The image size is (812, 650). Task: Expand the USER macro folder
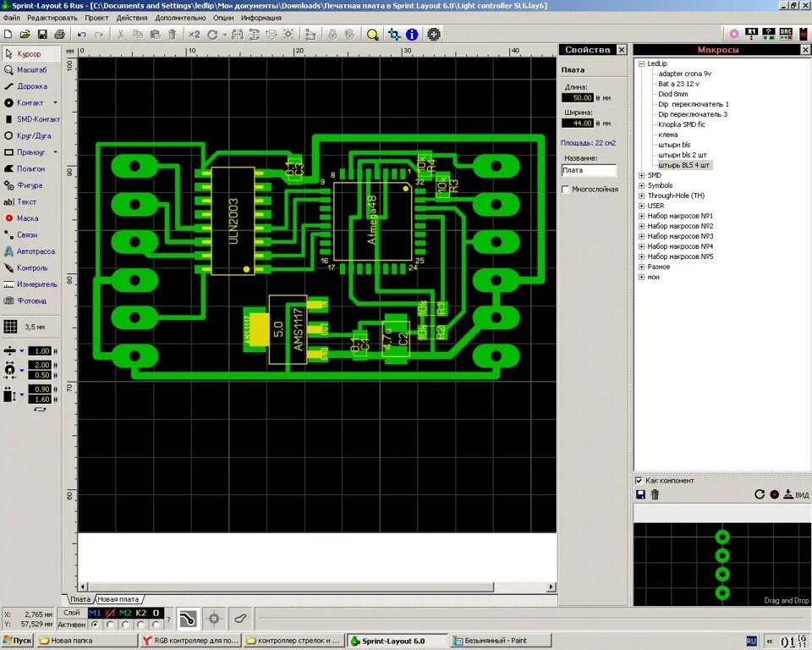point(642,206)
